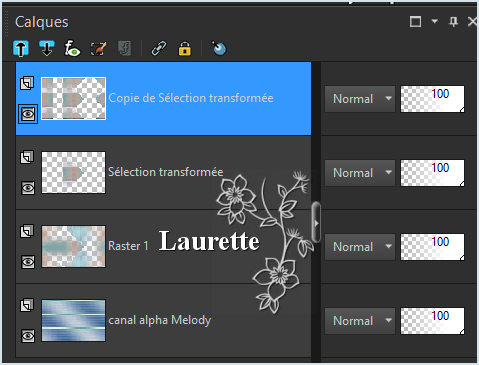
Task: Click layer type icon of Raster 1
Action: [27, 231]
